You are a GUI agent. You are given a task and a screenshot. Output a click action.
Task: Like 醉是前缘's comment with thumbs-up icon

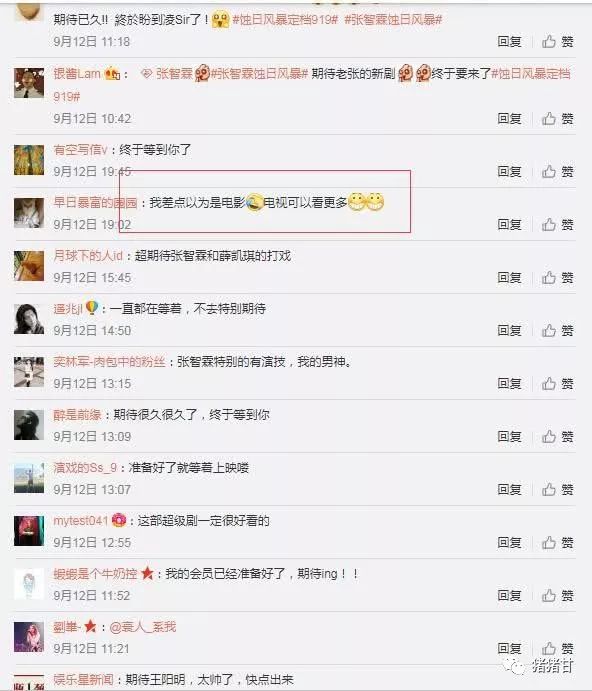point(557,436)
